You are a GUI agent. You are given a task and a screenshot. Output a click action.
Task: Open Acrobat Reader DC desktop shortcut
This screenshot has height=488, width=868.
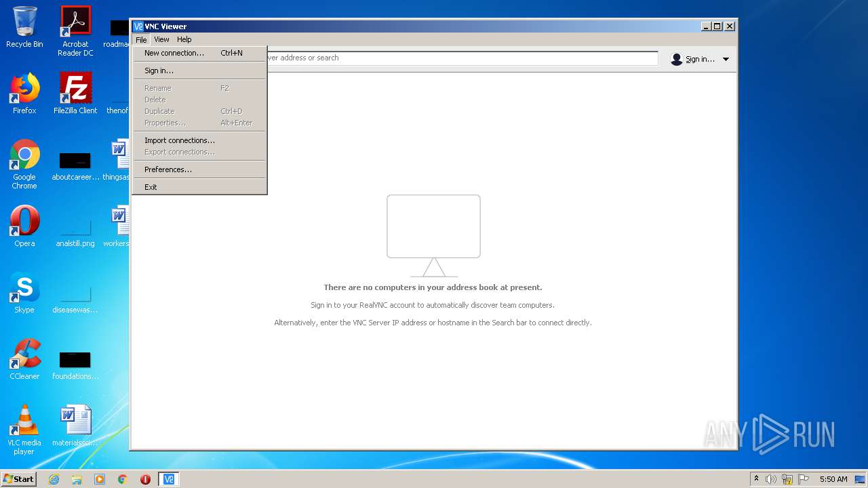tap(75, 30)
